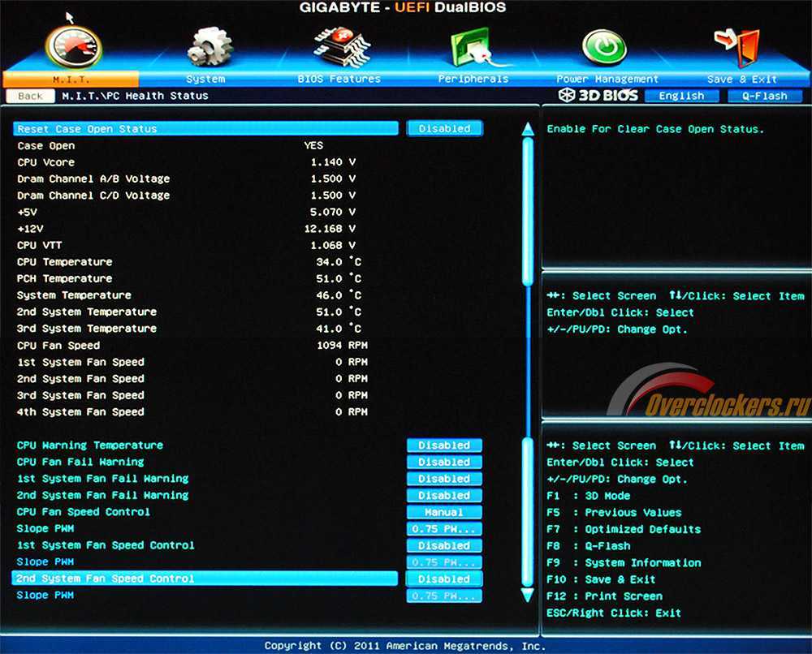The width and height of the screenshot is (812, 654).
Task: Open the M.I.T. speedometer icon
Action: [74, 46]
